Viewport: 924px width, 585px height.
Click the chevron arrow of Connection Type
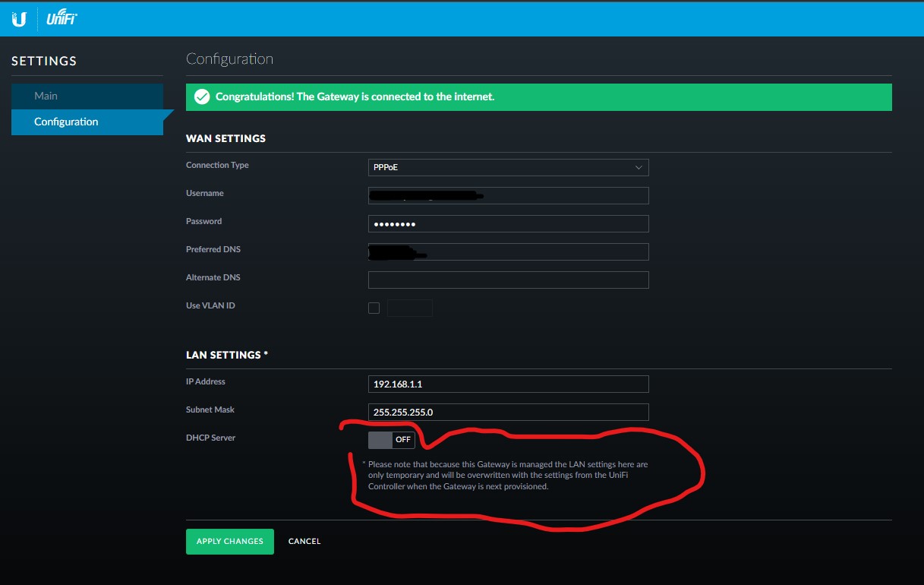(639, 167)
